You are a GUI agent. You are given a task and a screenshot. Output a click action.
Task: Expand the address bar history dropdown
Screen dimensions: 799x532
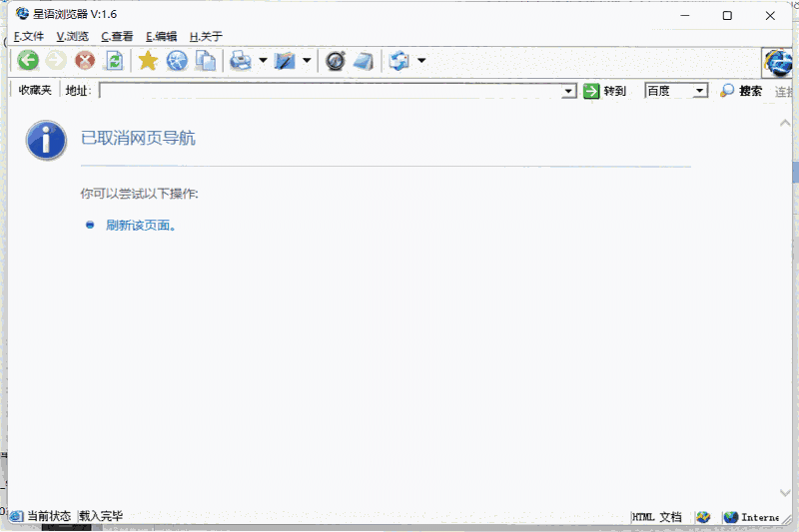(568, 92)
